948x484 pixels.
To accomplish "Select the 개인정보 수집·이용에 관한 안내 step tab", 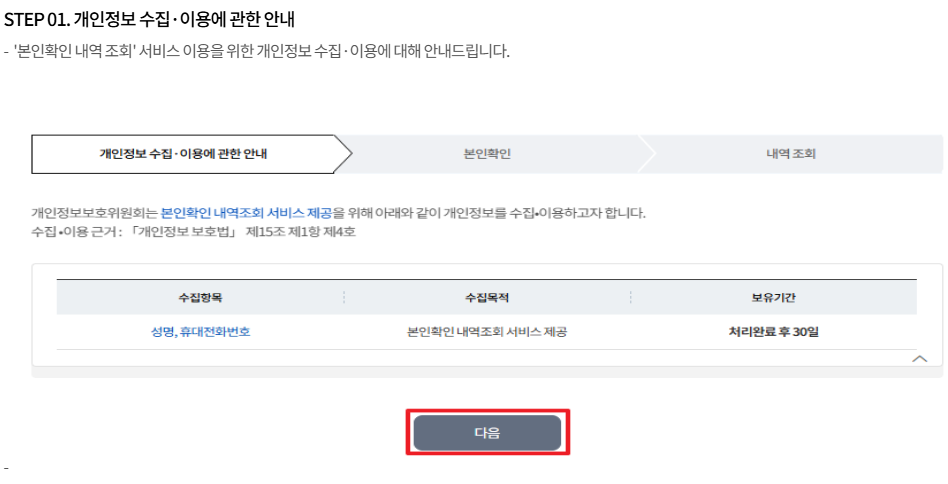I will [183, 154].
